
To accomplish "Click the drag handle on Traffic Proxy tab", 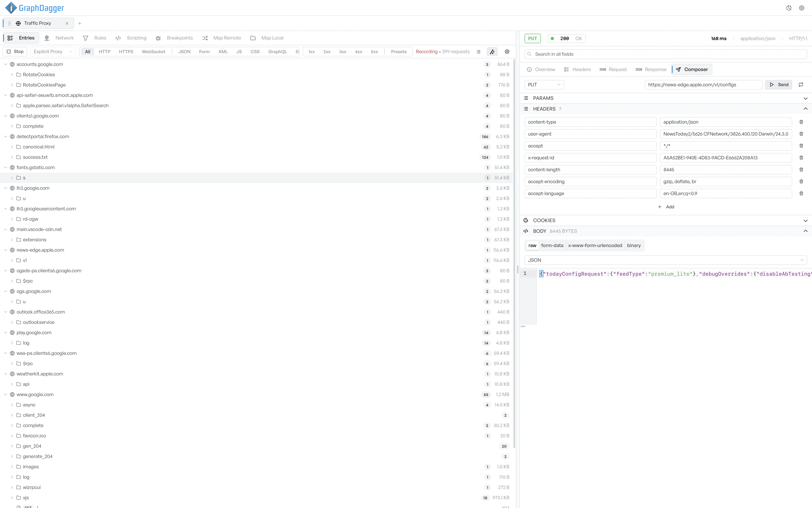I will [x=9, y=23].
